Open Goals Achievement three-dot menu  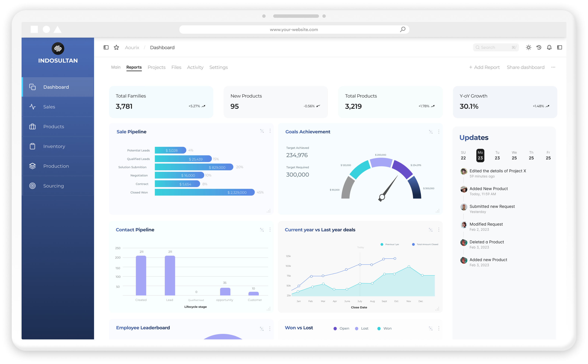pos(439,132)
